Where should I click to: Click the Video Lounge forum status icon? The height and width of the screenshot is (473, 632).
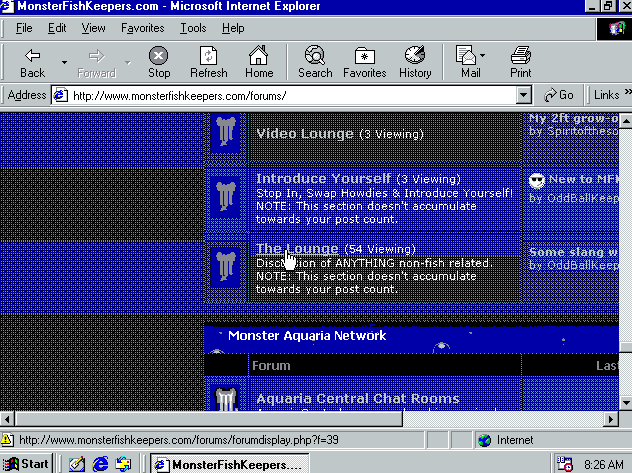pyautogui.click(x=225, y=133)
